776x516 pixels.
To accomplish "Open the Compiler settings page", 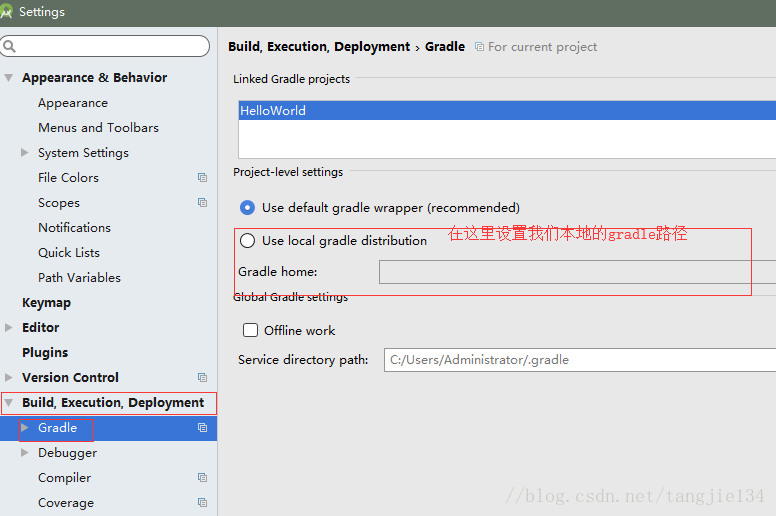I will 64,478.
